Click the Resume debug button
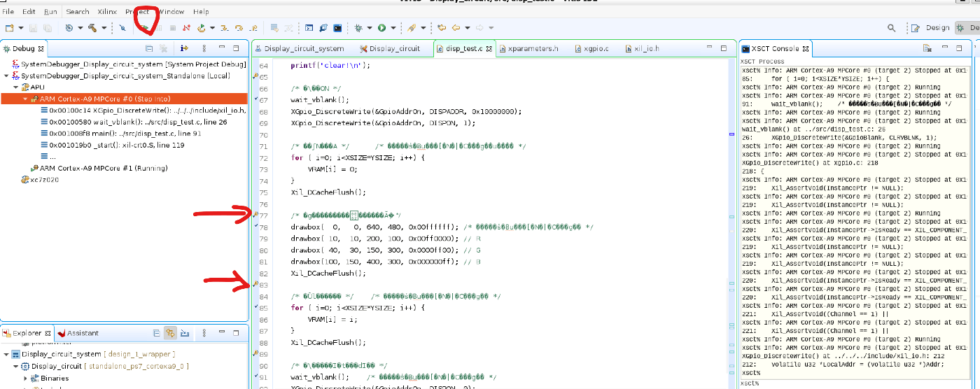Image resolution: width=980 pixels, height=389 pixels. pyautogui.click(x=146, y=28)
